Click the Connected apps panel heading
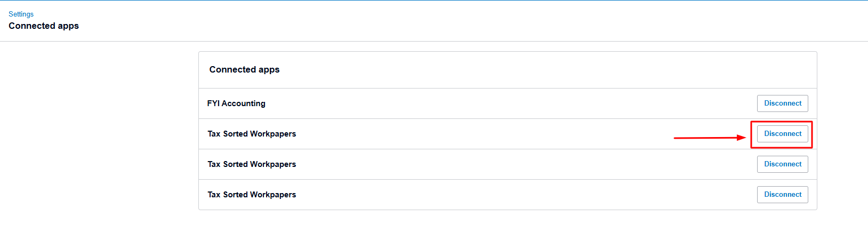Image resolution: width=868 pixels, height=248 pixels. point(244,69)
